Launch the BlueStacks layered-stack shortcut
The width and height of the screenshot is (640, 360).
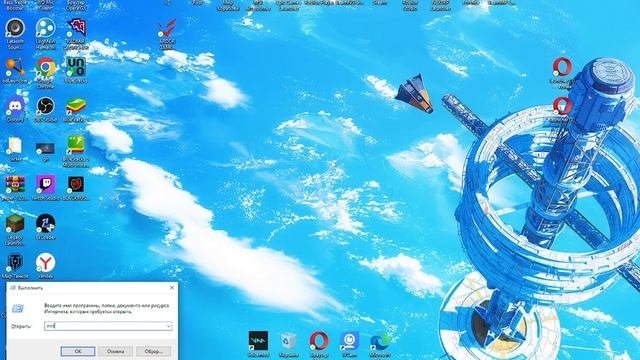coord(76,107)
